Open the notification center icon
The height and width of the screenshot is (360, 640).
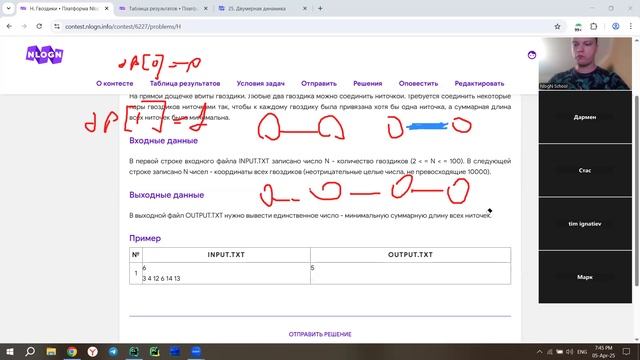coord(626,351)
